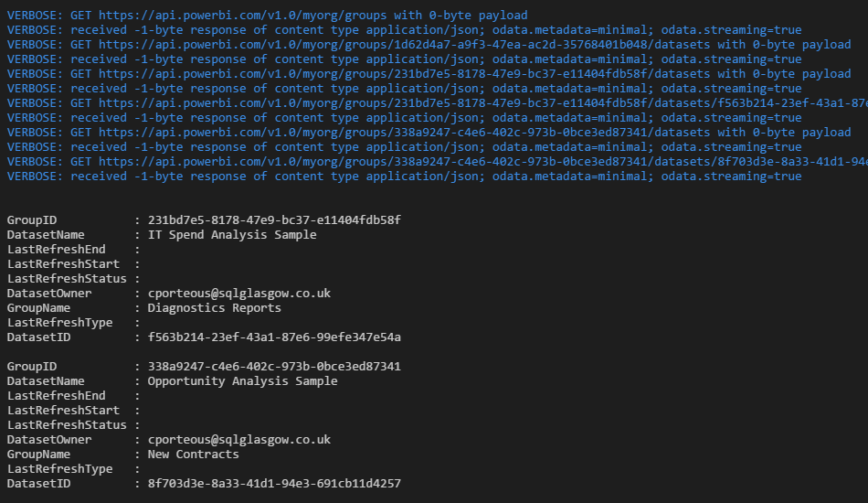Select the New Contracts group name
The width and height of the screenshot is (868, 503).
194,455
